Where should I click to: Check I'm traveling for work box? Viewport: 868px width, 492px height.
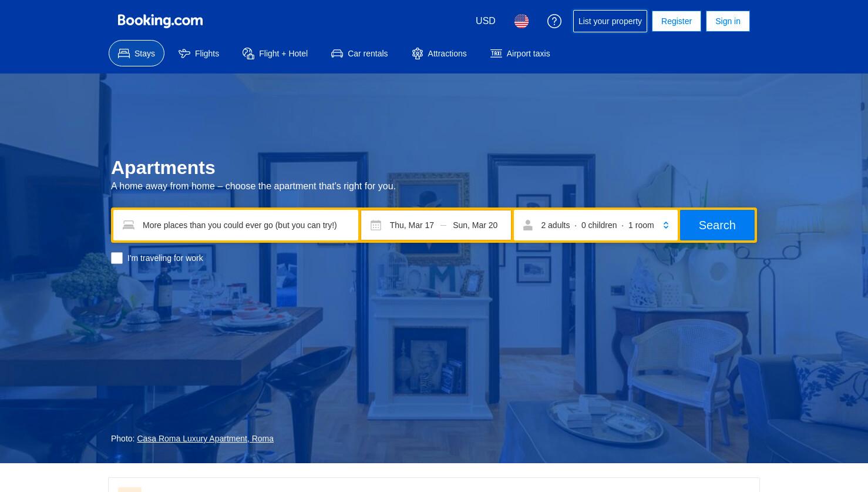click(117, 258)
